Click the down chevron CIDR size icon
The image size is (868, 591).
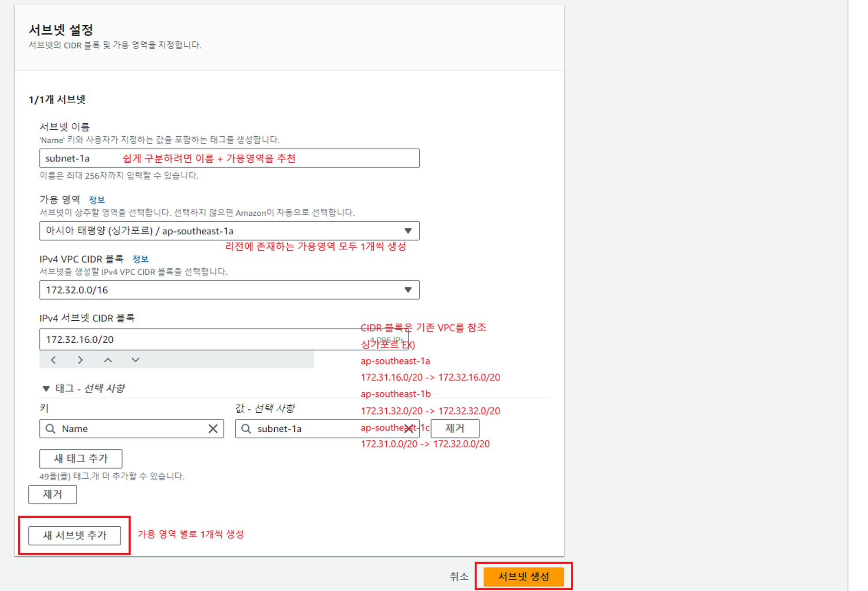point(135,360)
